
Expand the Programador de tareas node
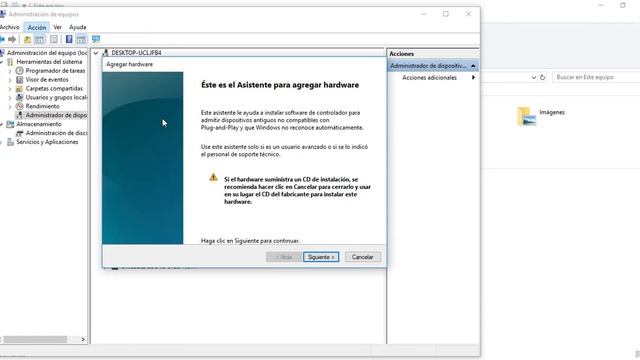click(10, 71)
